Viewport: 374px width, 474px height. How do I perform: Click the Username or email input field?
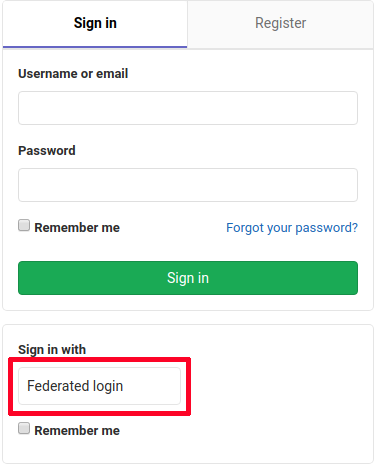pyautogui.click(x=188, y=108)
